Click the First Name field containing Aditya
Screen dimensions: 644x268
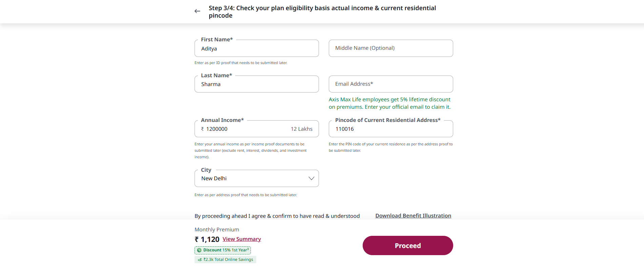click(256, 49)
